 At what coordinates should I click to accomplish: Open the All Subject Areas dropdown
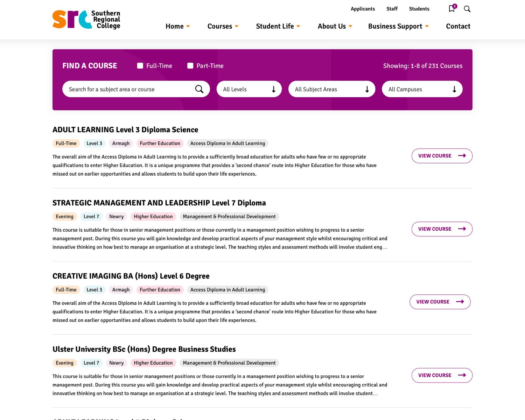(x=332, y=89)
